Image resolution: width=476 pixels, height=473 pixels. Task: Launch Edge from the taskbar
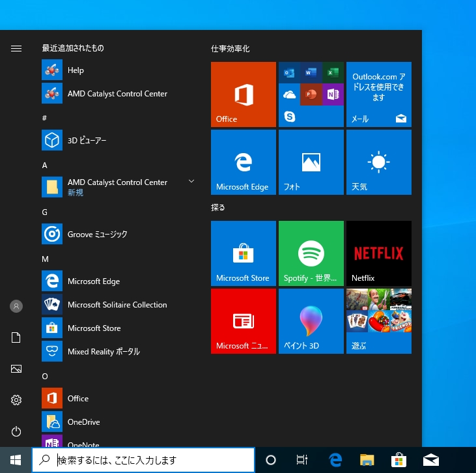(335, 460)
